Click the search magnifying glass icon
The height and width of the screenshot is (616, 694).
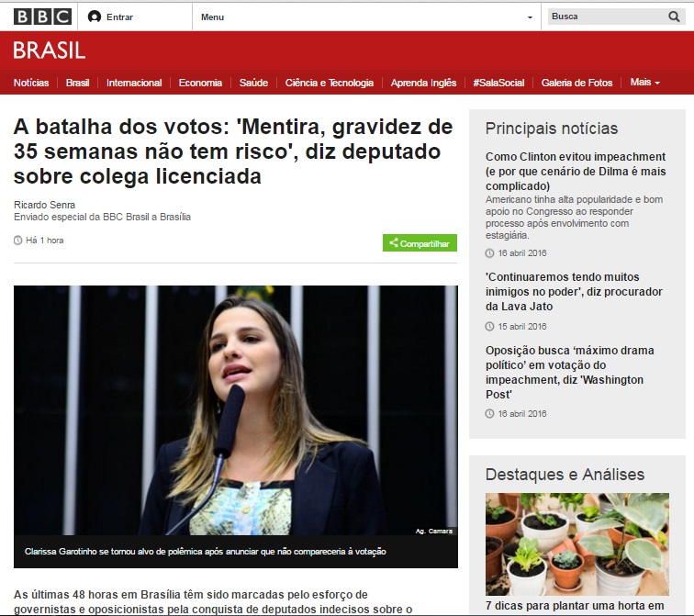point(674,17)
